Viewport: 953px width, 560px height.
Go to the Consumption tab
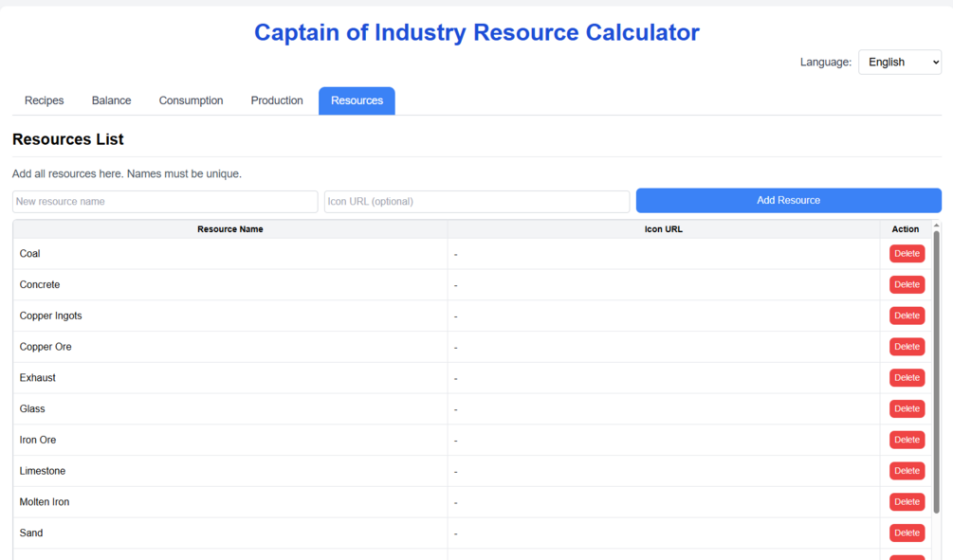tap(191, 100)
